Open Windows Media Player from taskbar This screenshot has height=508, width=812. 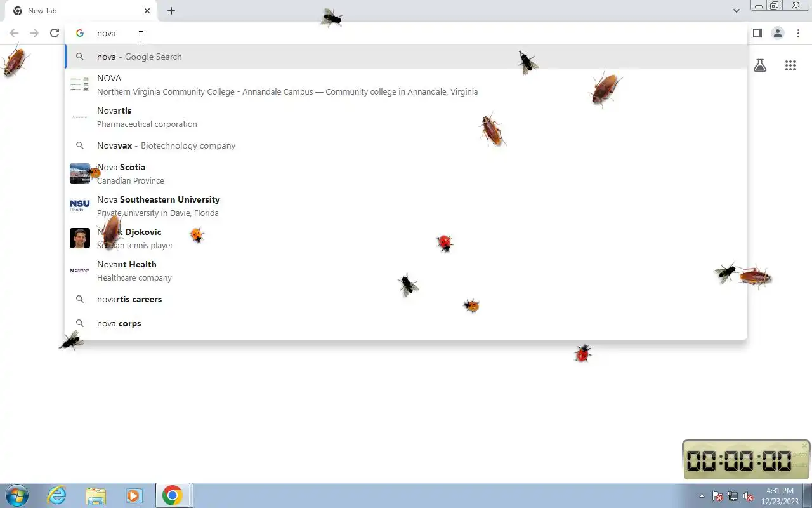pos(134,495)
